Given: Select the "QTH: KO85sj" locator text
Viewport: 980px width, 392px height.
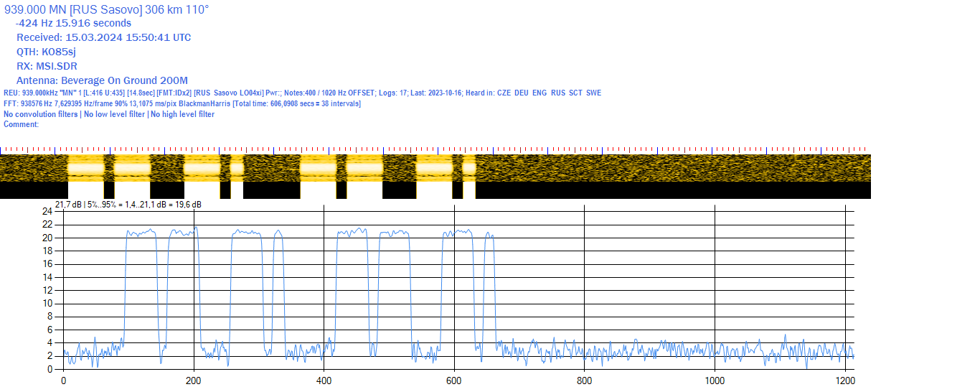Looking at the screenshot, I should click(x=46, y=52).
